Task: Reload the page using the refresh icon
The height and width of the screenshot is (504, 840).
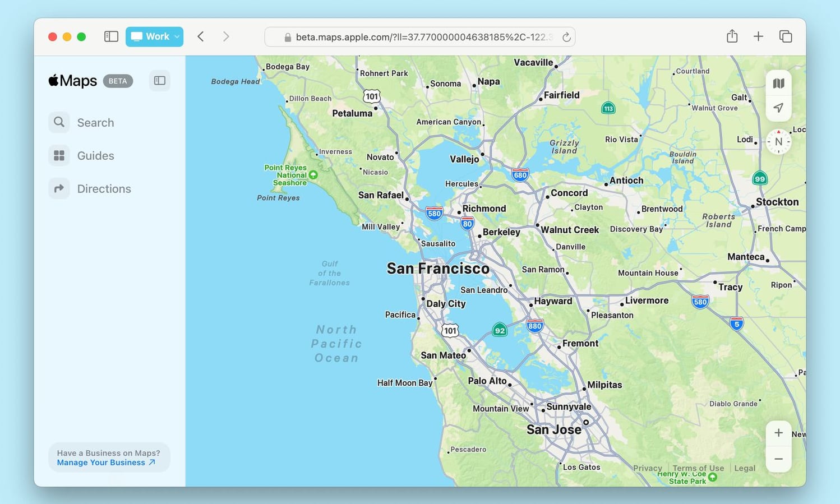Action: click(566, 37)
